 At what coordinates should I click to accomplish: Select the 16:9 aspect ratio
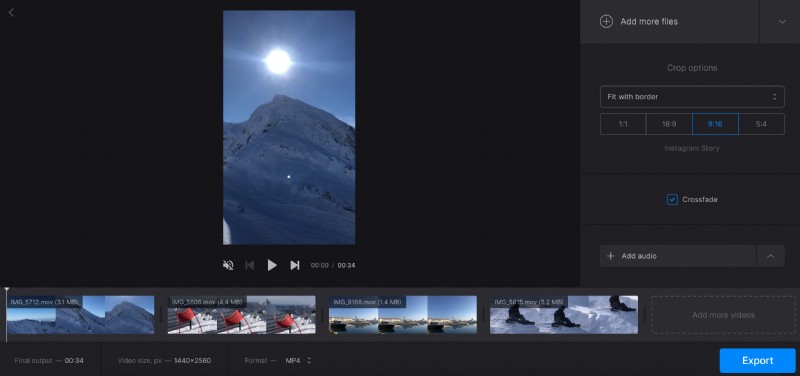coord(669,124)
